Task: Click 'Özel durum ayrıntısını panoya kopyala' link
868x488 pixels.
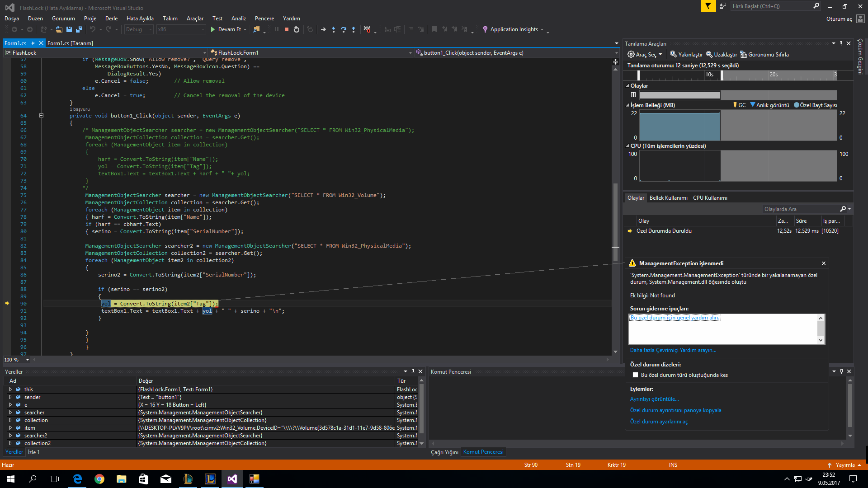Action: [x=675, y=410]
